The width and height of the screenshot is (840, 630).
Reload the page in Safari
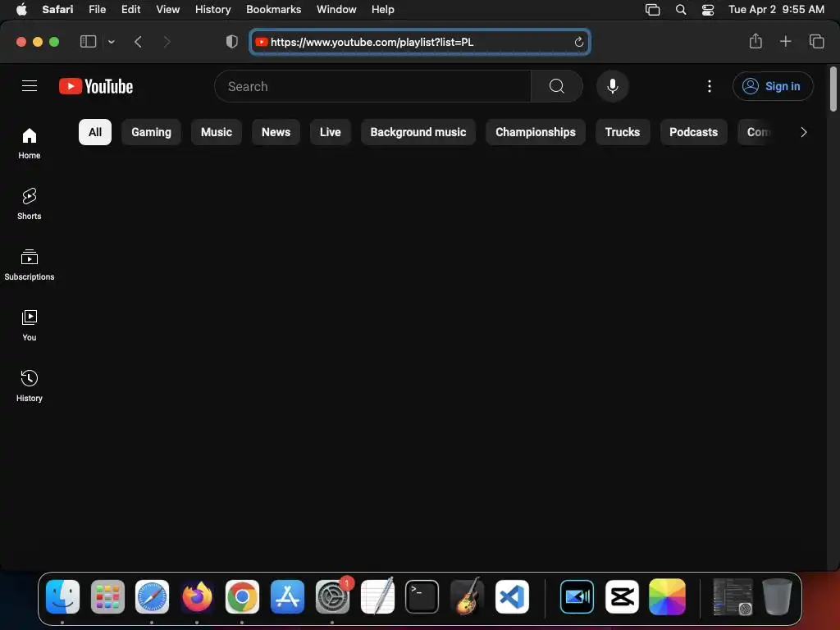(578, 42)
